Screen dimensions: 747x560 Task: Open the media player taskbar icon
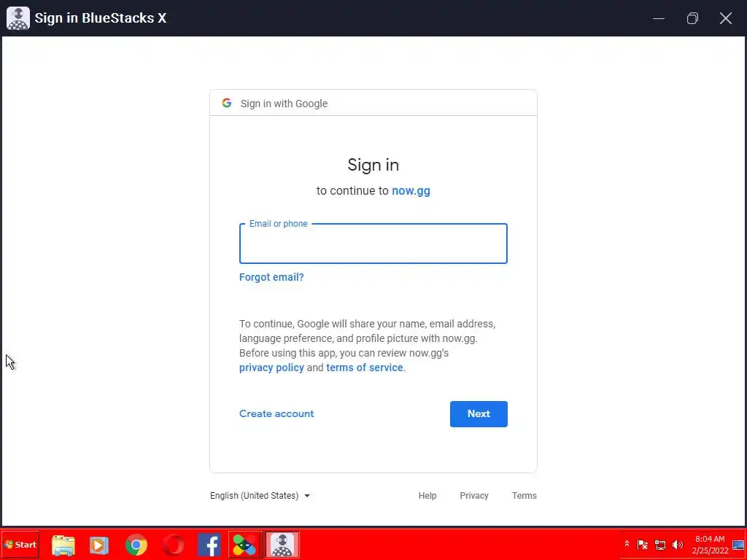point(99,545)
